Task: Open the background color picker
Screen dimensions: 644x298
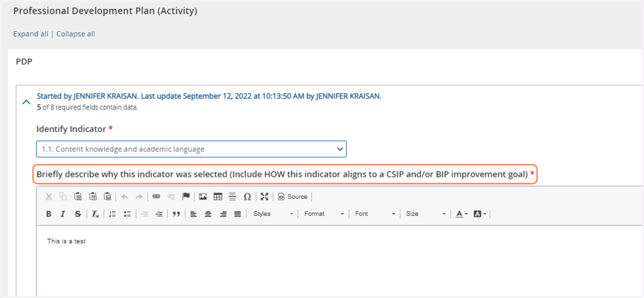Action: (480, 214)
